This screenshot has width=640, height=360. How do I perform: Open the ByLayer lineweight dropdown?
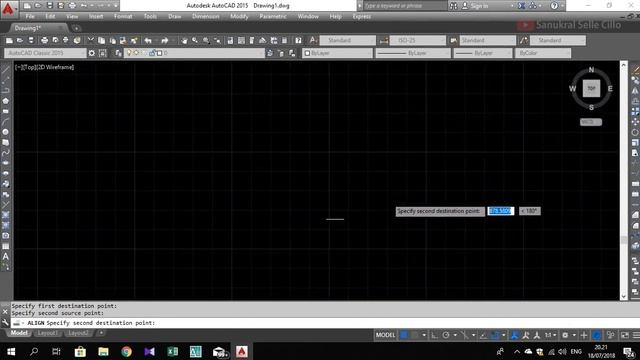pos(482,53)
